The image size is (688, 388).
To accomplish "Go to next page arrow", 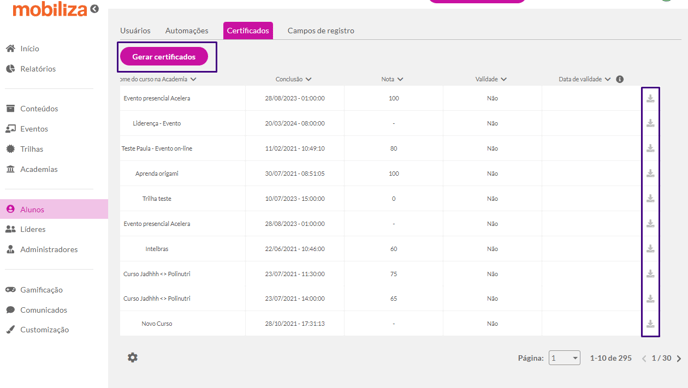I will point(679,359).
